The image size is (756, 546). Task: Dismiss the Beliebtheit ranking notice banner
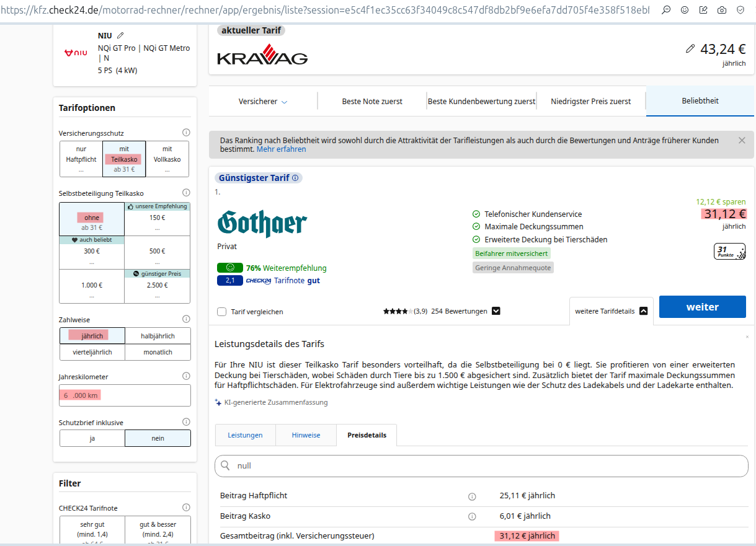[742, 141]
